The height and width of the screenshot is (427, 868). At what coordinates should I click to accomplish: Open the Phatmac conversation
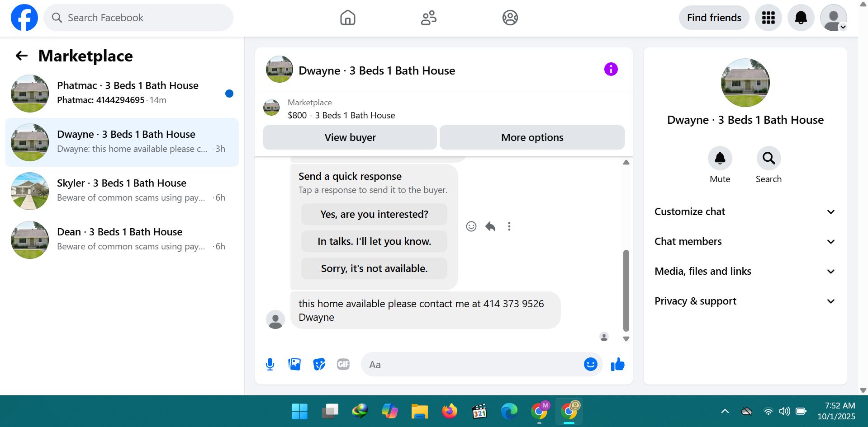pos(122,94)
